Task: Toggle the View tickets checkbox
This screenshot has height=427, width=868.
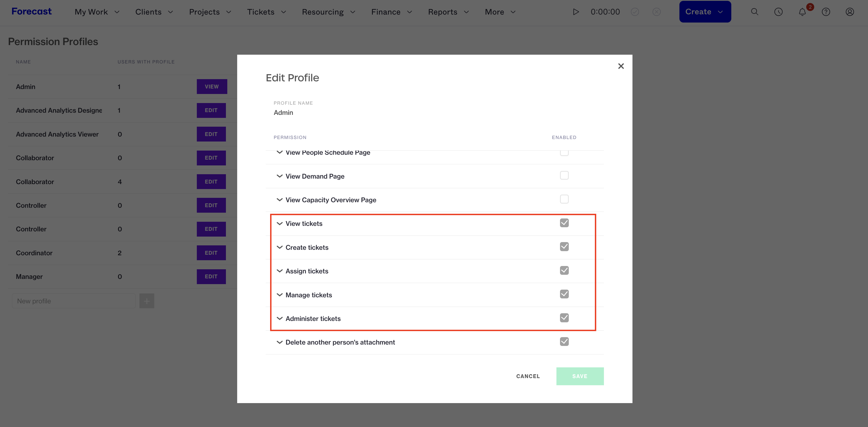Action: pyautogui.click(x=564, y=223)
